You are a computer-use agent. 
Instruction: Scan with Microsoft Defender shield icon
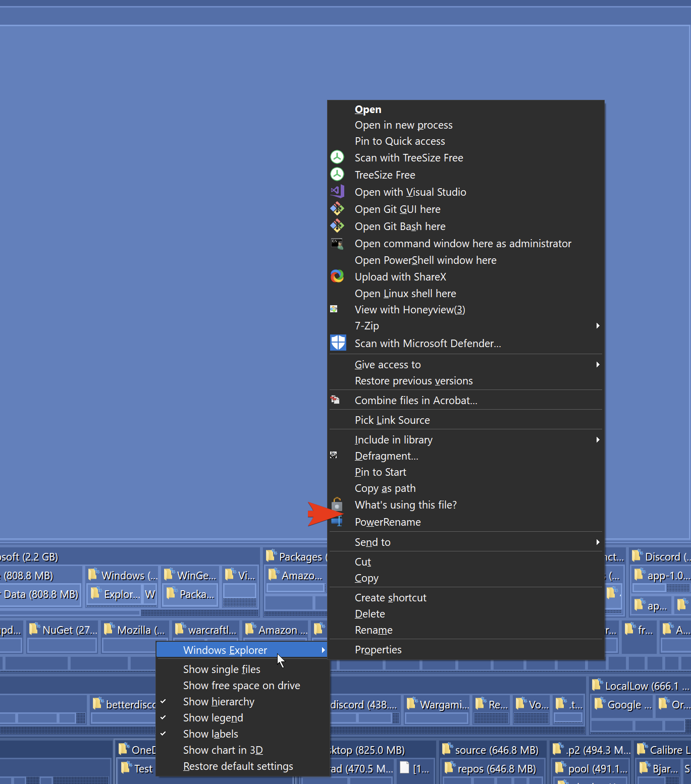click(338, 343)
